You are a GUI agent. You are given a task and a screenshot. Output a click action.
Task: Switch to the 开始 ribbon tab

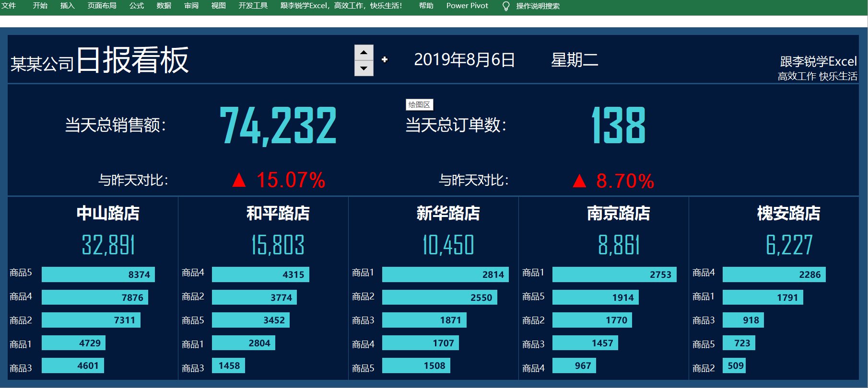click(x=40, y=6)
